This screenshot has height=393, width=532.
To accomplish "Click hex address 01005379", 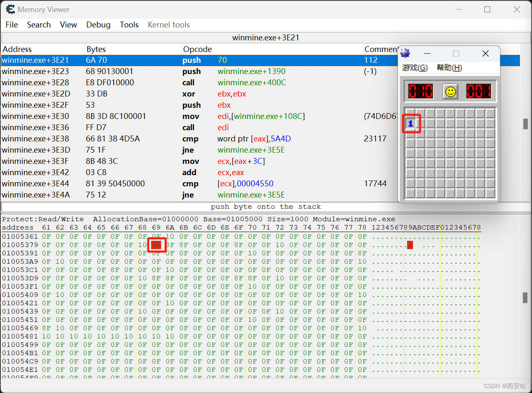I will (20, 245).
